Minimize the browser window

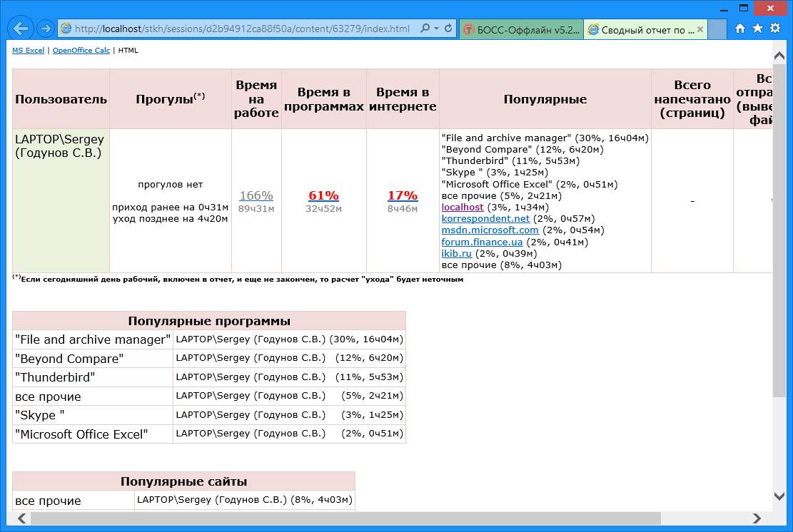click(x=724, y=9)
